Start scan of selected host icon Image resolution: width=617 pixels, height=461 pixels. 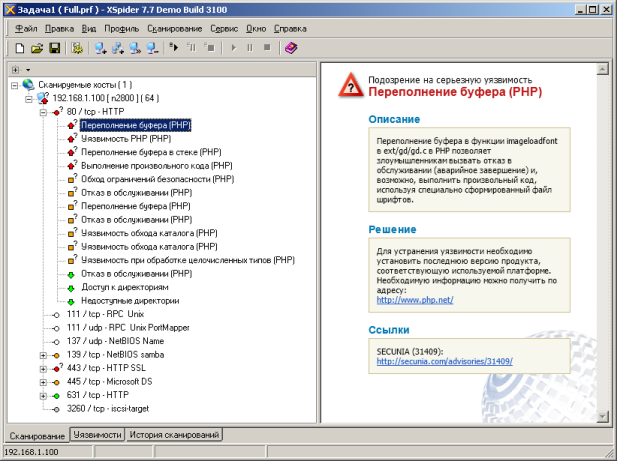point(174,48)
